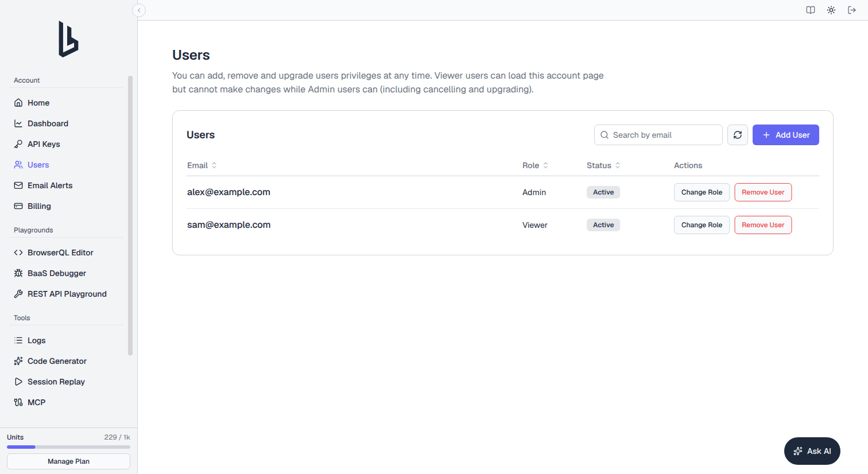Toggle light/dark theme with the sun icon

[831, 10]
